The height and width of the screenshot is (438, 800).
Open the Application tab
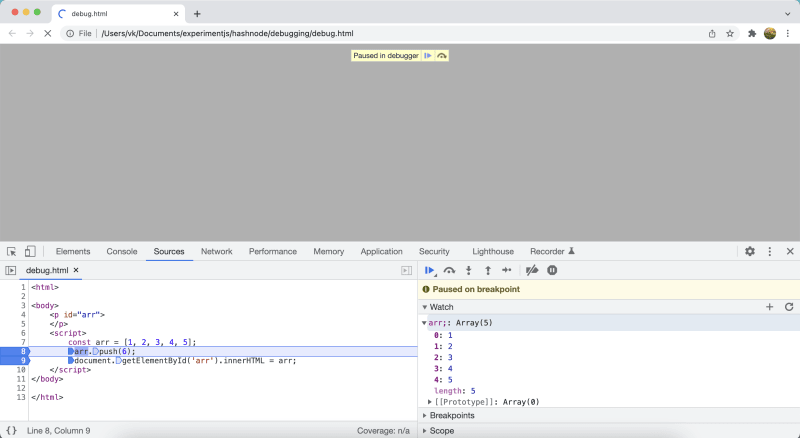click(382, 251)
